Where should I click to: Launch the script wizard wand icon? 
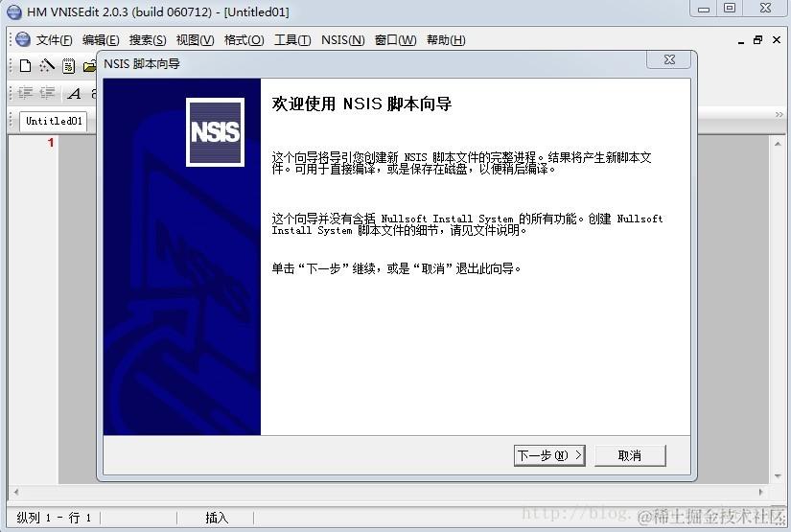click(47, 65)
